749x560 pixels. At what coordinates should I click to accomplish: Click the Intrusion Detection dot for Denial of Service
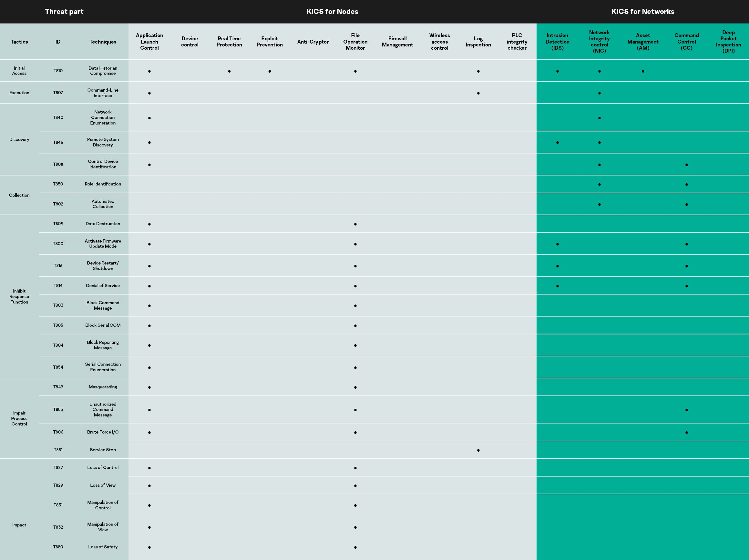(557, 286)
